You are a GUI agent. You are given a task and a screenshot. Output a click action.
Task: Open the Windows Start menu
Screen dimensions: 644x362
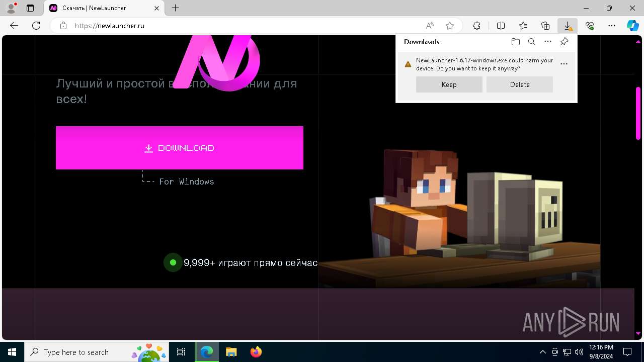(x=12, y=352)
